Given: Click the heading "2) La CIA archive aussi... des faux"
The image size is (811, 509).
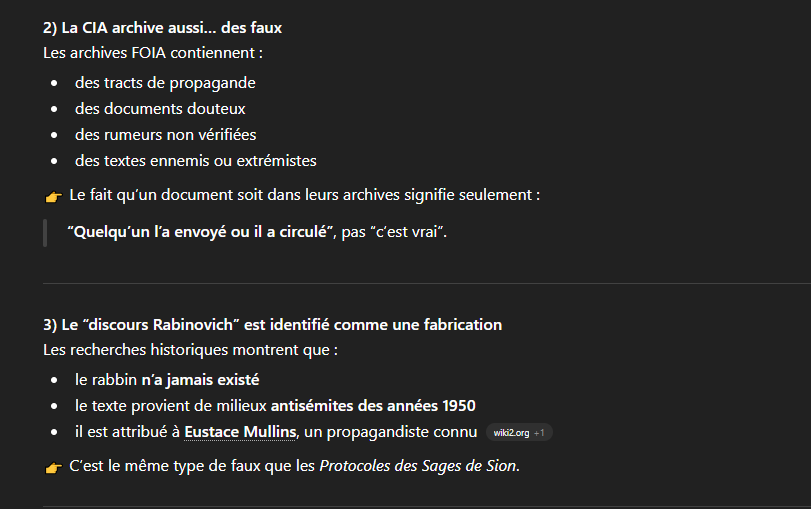Looking at the screenshot, I should 169,28.
